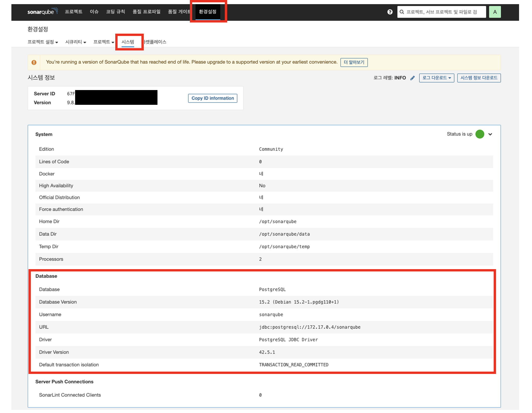Open the 코딩 규칙 menu

116,12
